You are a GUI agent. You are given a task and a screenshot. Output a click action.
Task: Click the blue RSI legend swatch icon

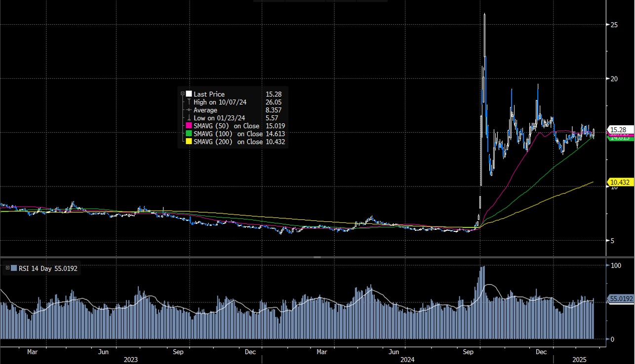[12, 269]
